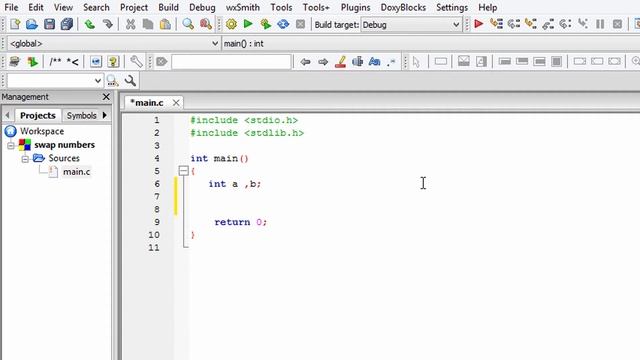Select main.c in project tree
The width and height of the screenshot is (640, 360).
pyautogui.click(x=76, y=172)
